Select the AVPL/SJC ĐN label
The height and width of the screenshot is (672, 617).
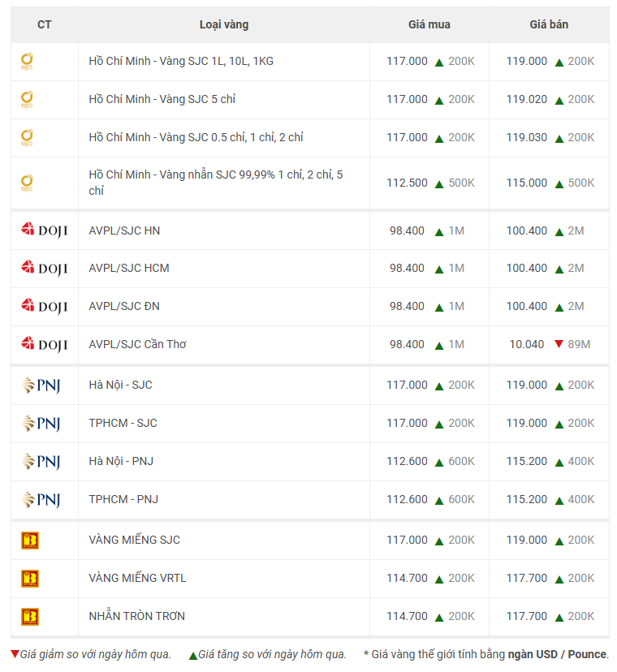pyautogui.click(x=124, y=307)
